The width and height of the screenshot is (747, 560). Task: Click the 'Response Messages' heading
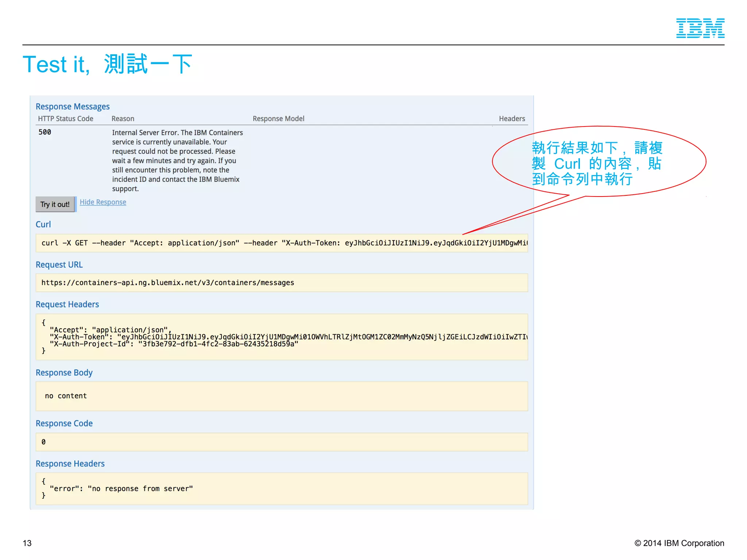73,106
